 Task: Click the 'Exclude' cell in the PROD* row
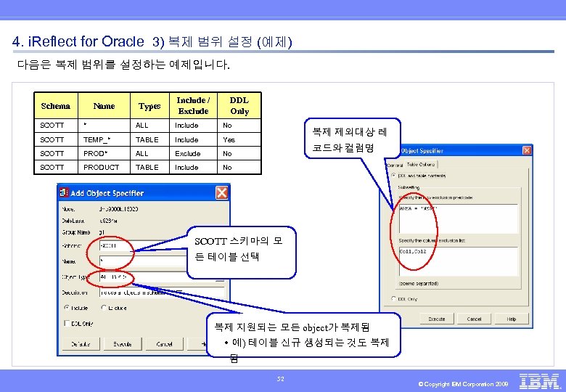click(193, 153)
